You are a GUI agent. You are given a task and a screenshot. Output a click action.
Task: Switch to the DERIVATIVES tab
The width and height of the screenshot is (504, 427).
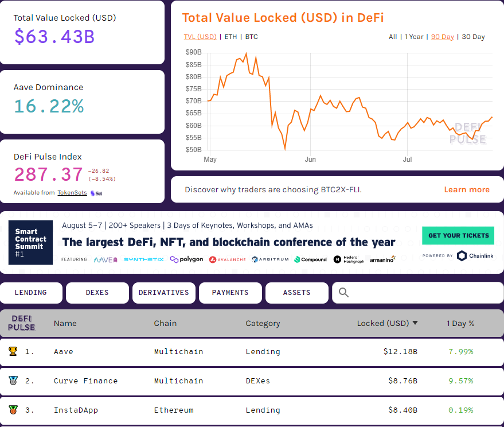pyautogui.click(x=163, y=293)
